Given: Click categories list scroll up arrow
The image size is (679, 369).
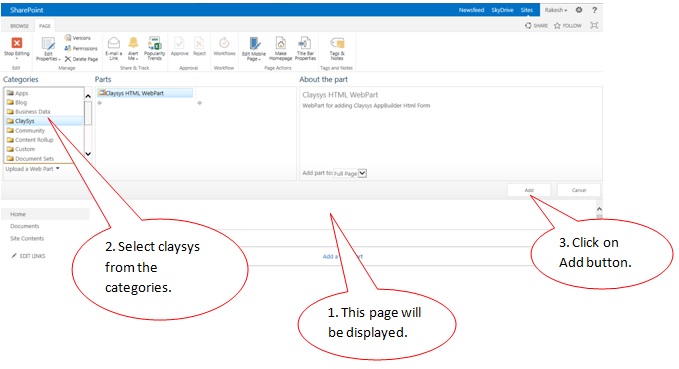Looking at the screenshot, I should (x=88, y=96).
